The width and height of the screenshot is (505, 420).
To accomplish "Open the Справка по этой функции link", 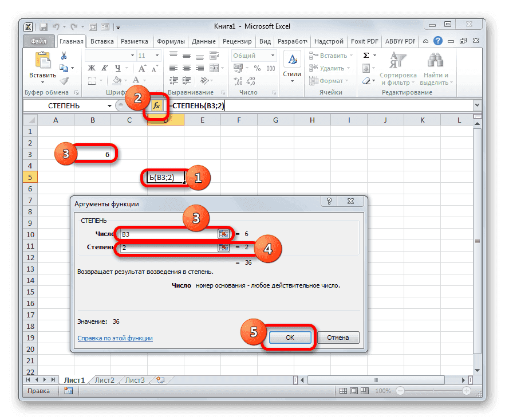I will 115,338.
